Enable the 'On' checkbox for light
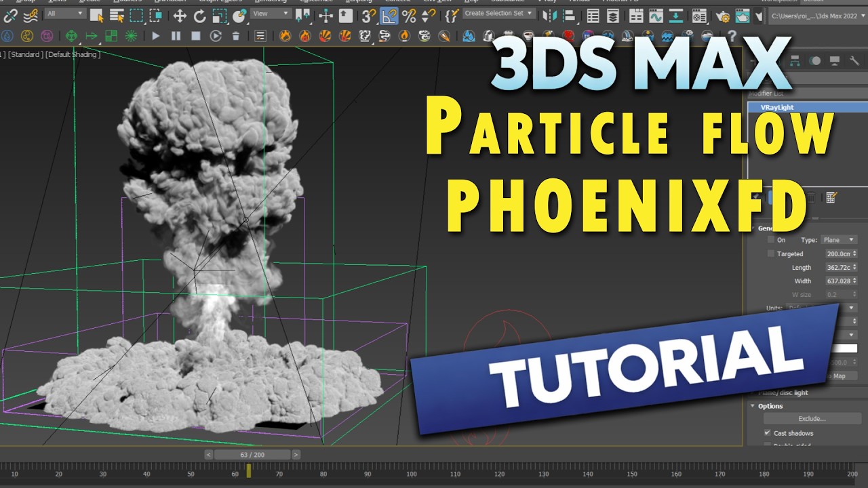868x488 pixels. 771,240
